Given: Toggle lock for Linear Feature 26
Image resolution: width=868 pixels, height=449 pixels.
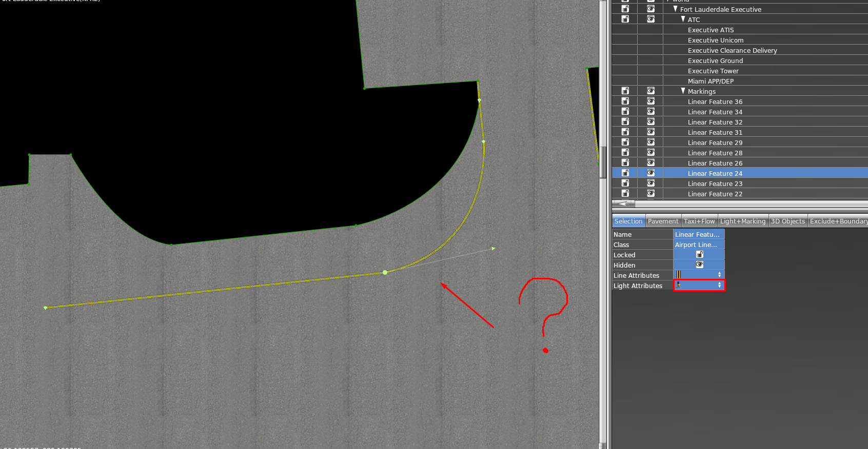Looking at the screenshot, I should 625,162.
